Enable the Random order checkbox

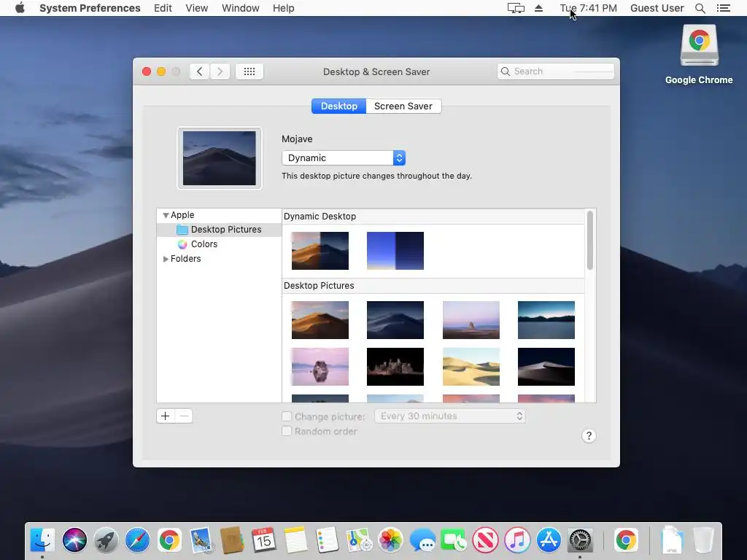pyautogui.click(x=286, y=432)
